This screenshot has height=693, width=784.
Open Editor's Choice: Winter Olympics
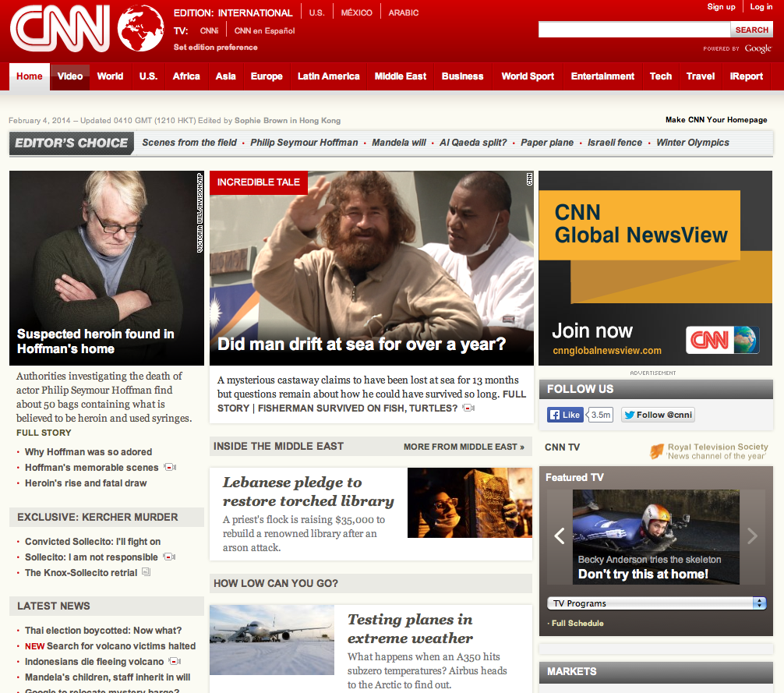coord(693,143)
